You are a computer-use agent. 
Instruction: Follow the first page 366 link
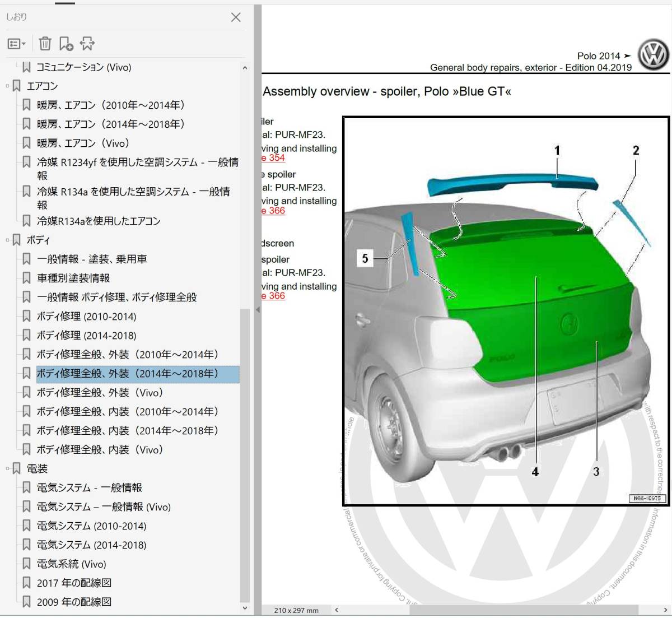click(273, 211)
